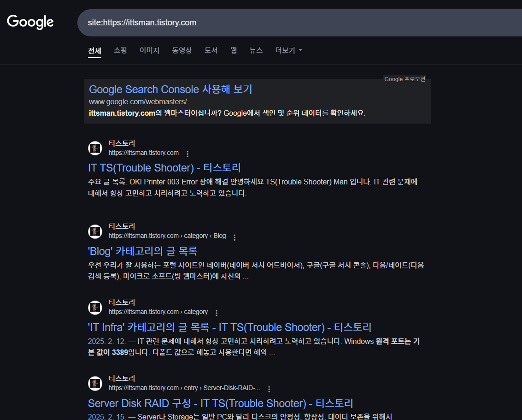Open the 'IT Infra' 카테고리의 글 목록 link
This screenshot has width=522, height=420.
pos(230,327)
